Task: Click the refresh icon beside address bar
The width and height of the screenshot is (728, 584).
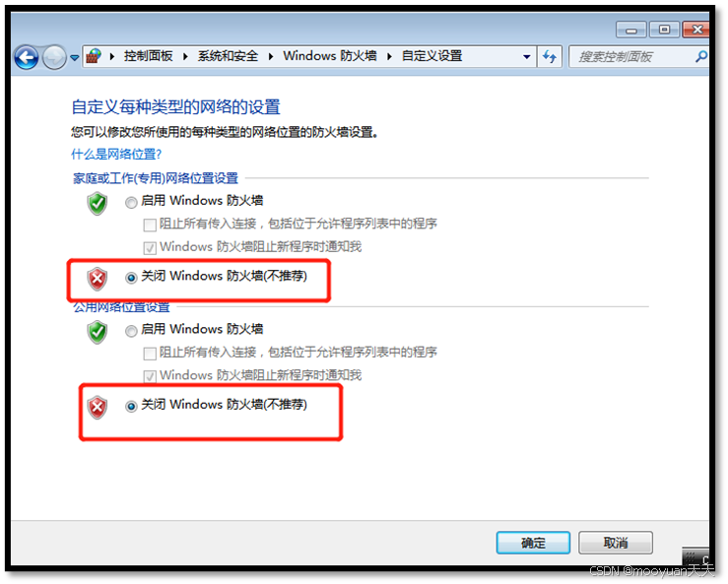Action: point(550,57)
